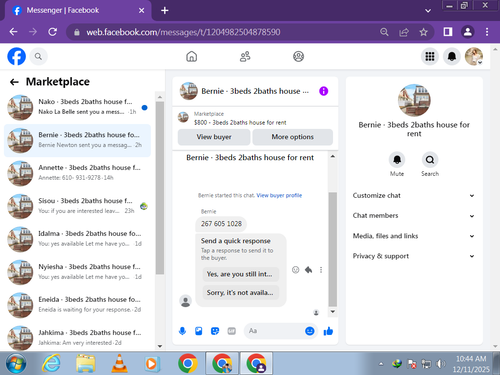Open View buyer profile link
The width and height of the screenshot is (500, 375).
pyautogui.click(x=279, y=195)
